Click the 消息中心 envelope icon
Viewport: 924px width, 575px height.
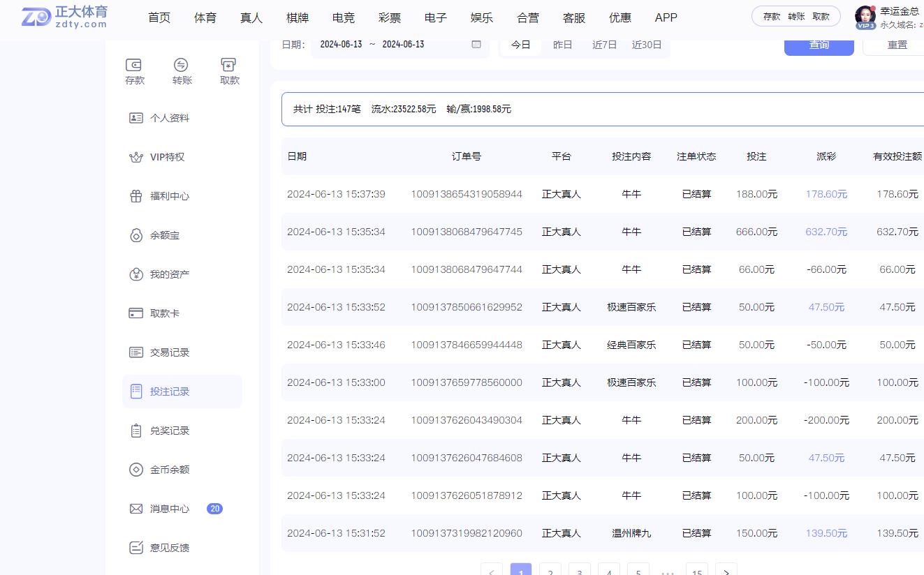click(x=136, y=508)
